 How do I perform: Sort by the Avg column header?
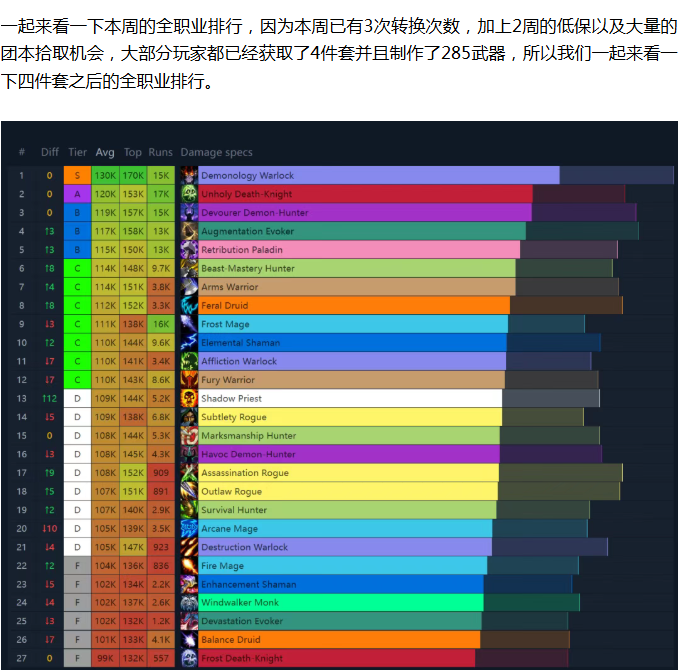point(105,153)
